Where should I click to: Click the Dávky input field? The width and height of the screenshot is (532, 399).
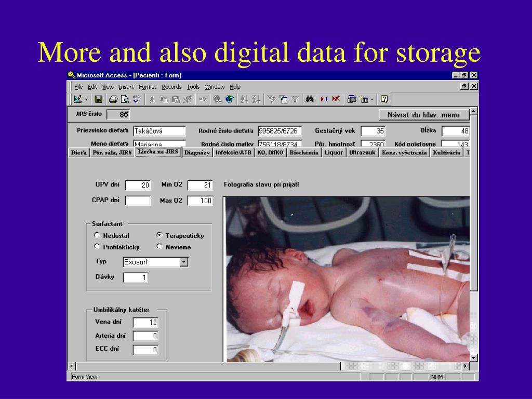pyautogui.click(x=136, y=277)
